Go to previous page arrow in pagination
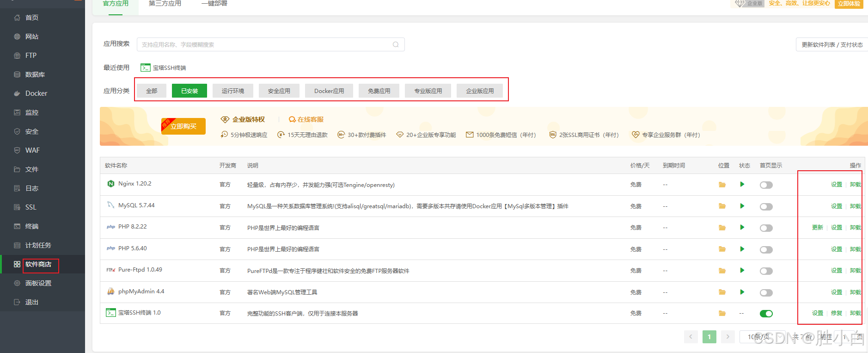Image resolution: width=868 pixels, height=353 pixels. pos(691,337)
